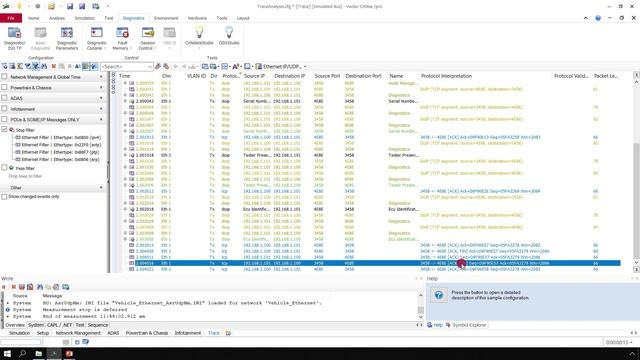Open Windows Start menu
This screenshot has width=640, height=360.
click(7, 353)
